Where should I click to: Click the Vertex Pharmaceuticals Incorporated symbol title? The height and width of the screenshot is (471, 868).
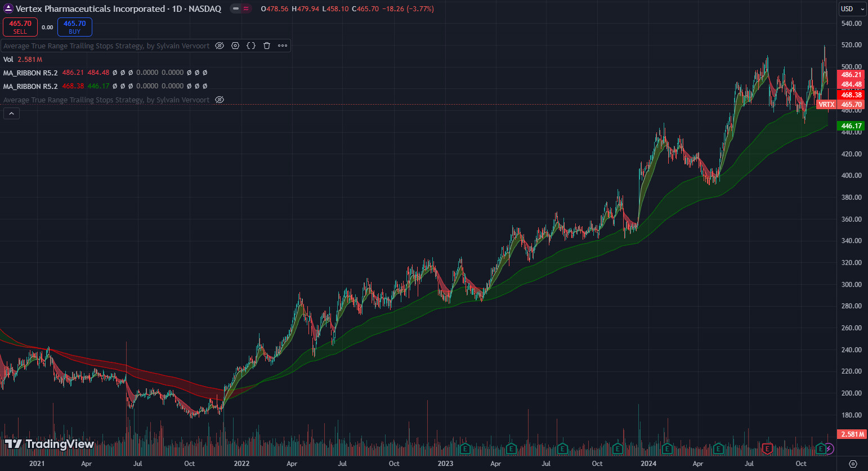[90, 8]
